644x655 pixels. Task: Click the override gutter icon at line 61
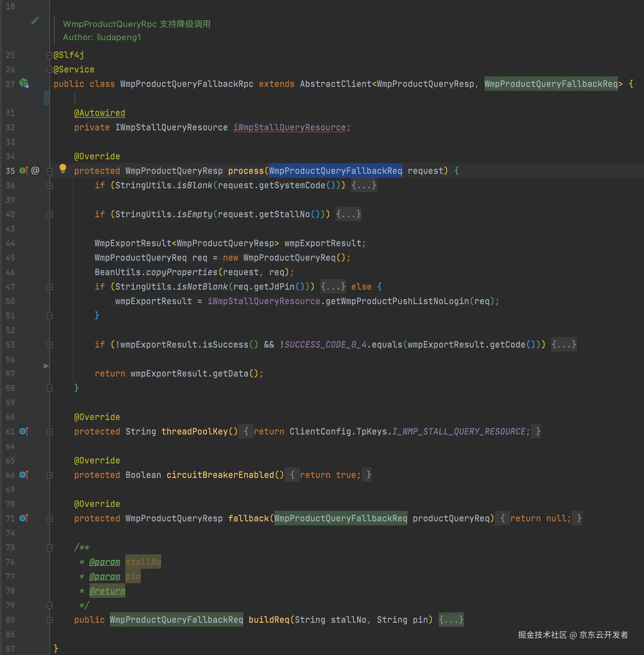24,431
